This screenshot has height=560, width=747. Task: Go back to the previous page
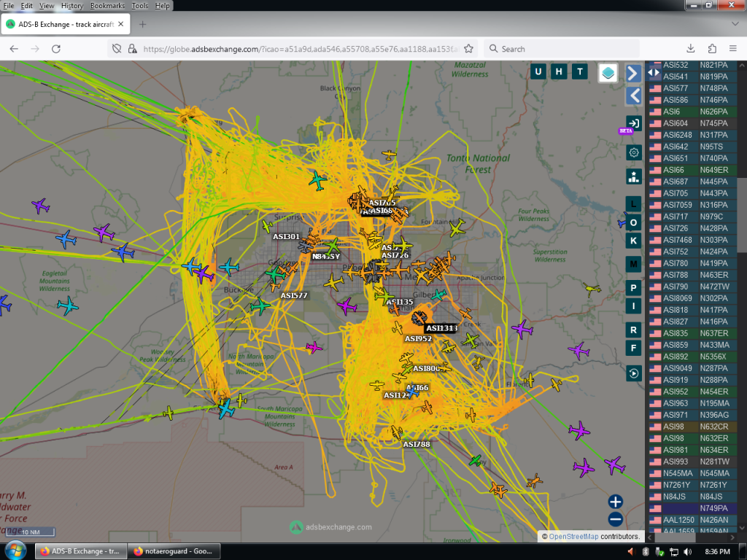pyautogui.click(x=14, y=49)
